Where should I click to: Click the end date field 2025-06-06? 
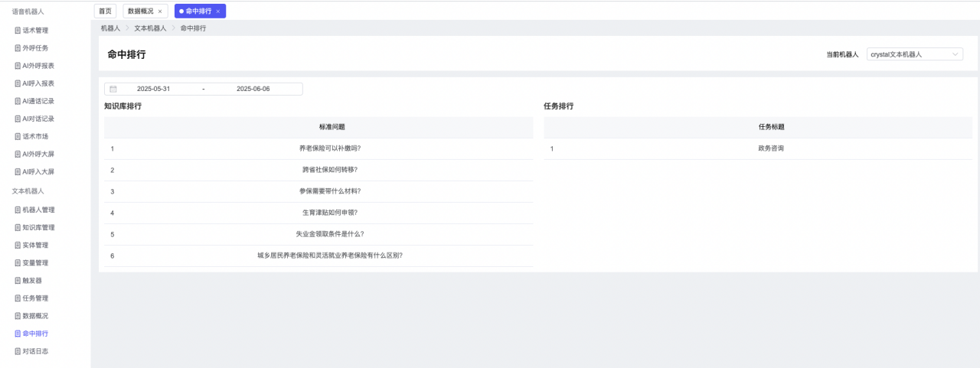coord(253,89)
